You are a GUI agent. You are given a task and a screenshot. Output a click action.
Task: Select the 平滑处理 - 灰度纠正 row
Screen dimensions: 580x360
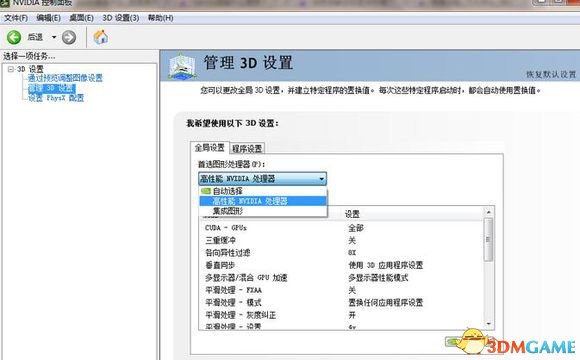tap(341, 315)
